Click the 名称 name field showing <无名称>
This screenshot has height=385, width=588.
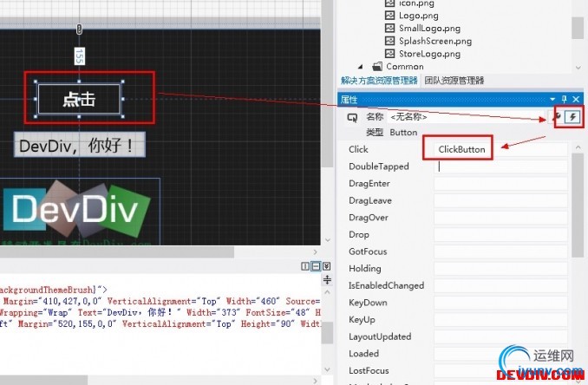[x=467, y=117]
